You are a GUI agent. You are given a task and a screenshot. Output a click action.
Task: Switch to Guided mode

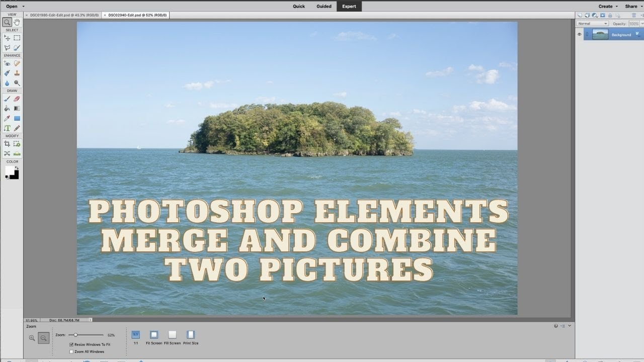(x=324, y=7)
